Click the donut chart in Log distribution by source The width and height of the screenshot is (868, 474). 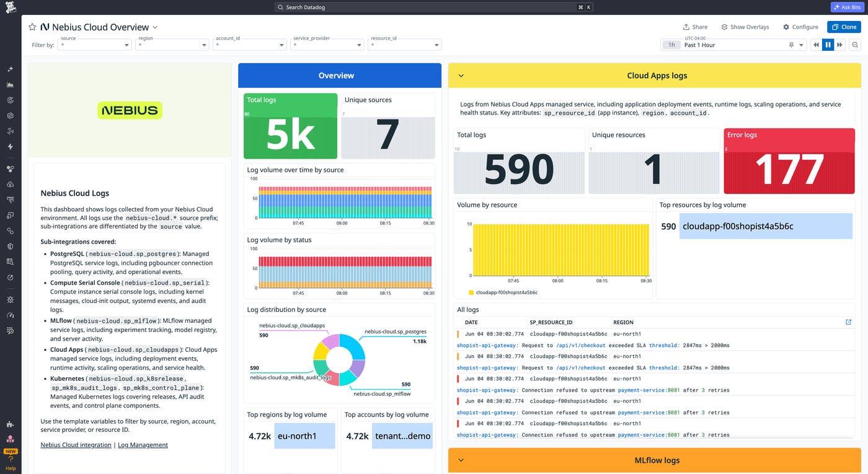click(x=339, y=359)
